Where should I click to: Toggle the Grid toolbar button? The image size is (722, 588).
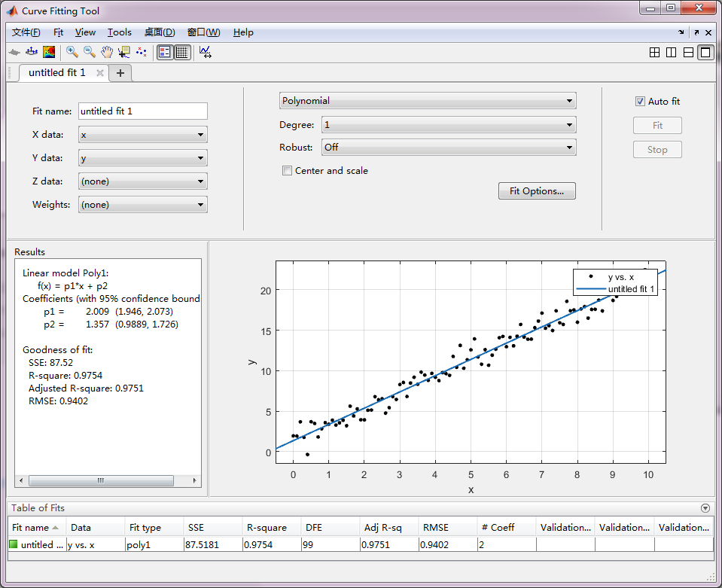[182, 52]
